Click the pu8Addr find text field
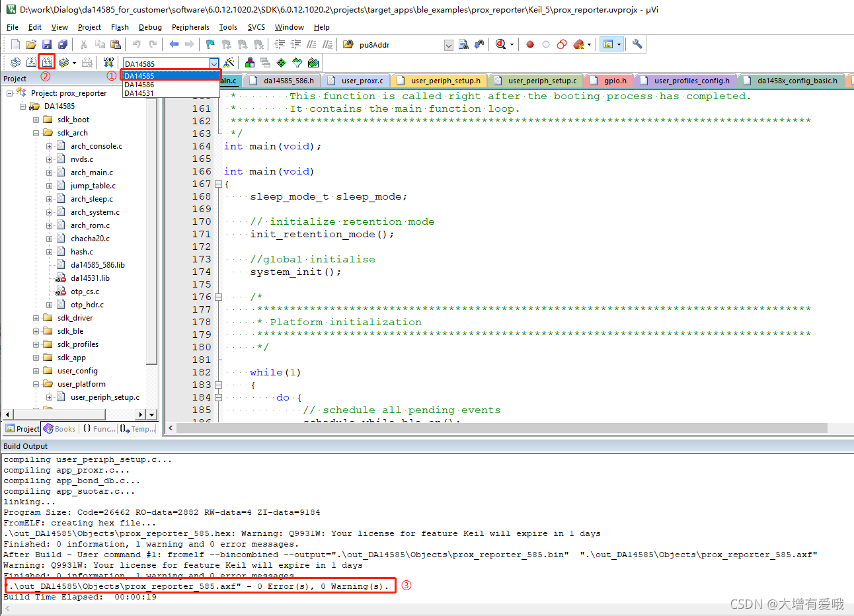Viewport: 854px width, 616px height. (x=399, y=45)
